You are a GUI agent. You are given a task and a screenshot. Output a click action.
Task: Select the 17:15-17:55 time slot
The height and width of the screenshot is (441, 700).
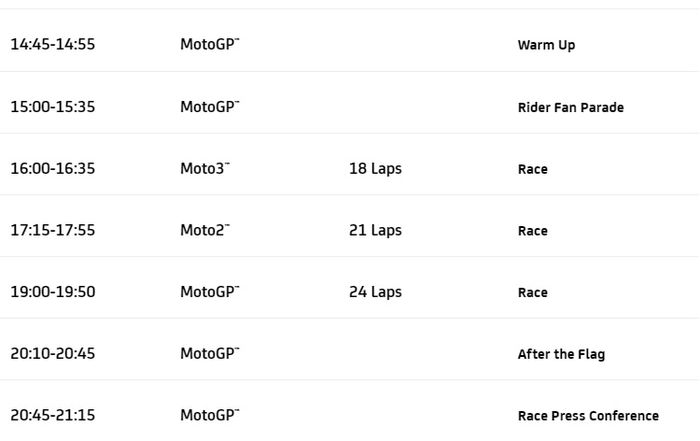pos(53,230)
